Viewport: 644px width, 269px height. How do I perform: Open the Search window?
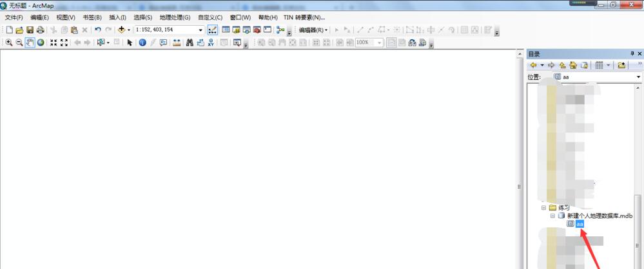[x=246, y=30]
